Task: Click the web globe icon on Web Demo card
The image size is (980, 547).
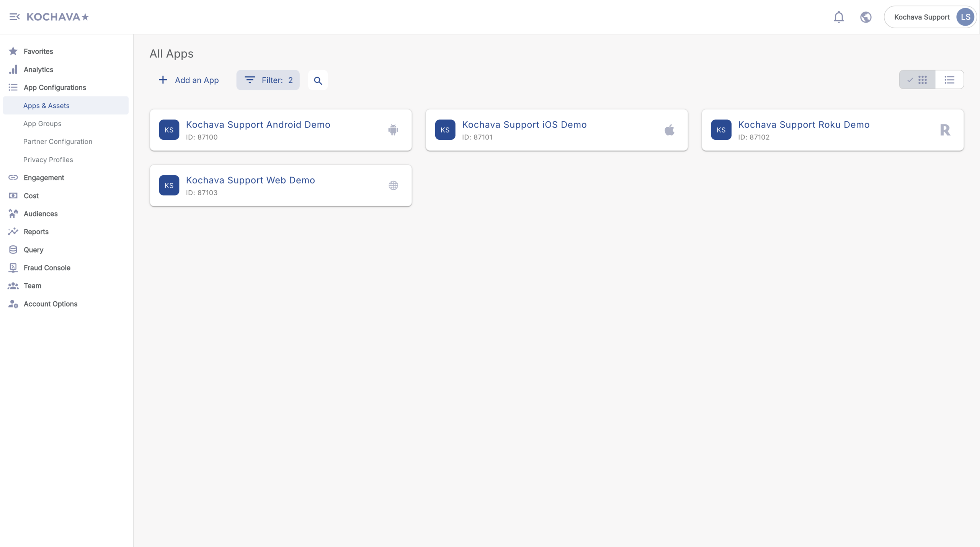Action: pyautogui.click(x=393, y=186)
